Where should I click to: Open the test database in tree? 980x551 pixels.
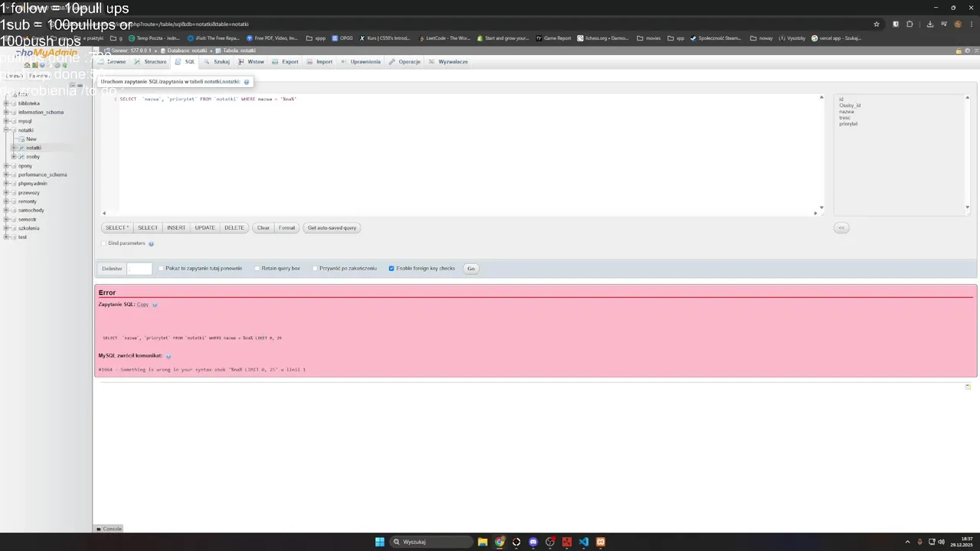pos(22,237)
